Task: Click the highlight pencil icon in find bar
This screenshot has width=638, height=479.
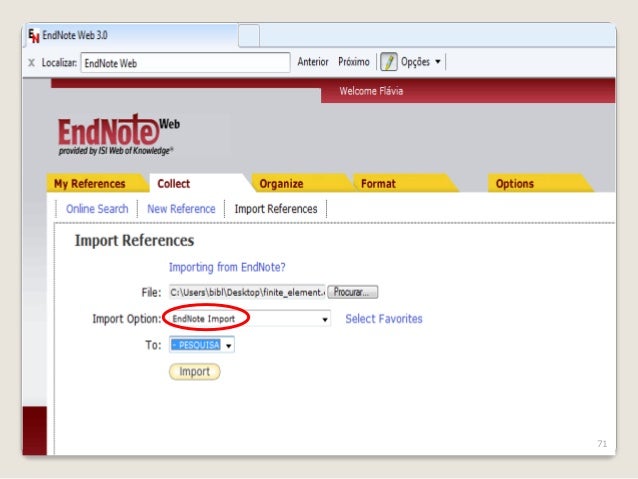Action: click(x=389, y=62)
